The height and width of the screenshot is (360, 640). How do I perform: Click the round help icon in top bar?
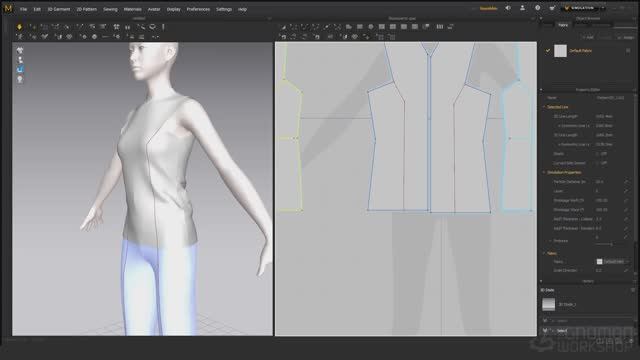[x=537, y=8]
